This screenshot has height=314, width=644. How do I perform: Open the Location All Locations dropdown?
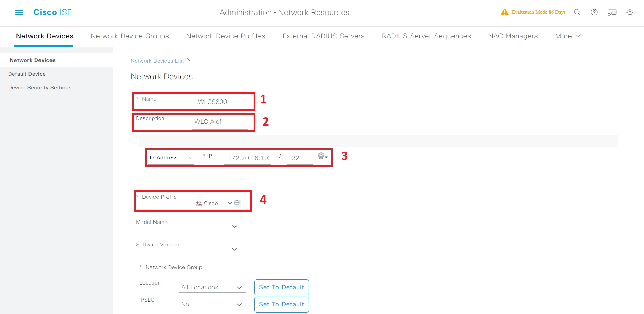212,287
